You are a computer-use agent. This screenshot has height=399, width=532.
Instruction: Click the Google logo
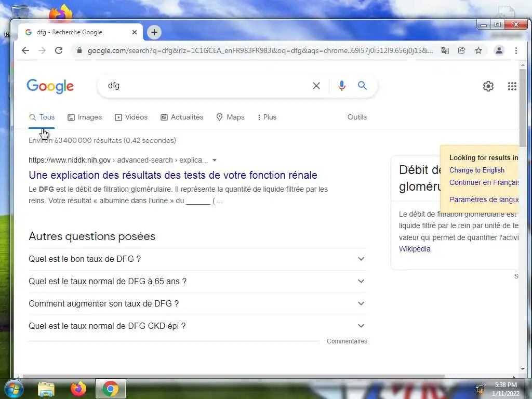[x=50, y=86]
